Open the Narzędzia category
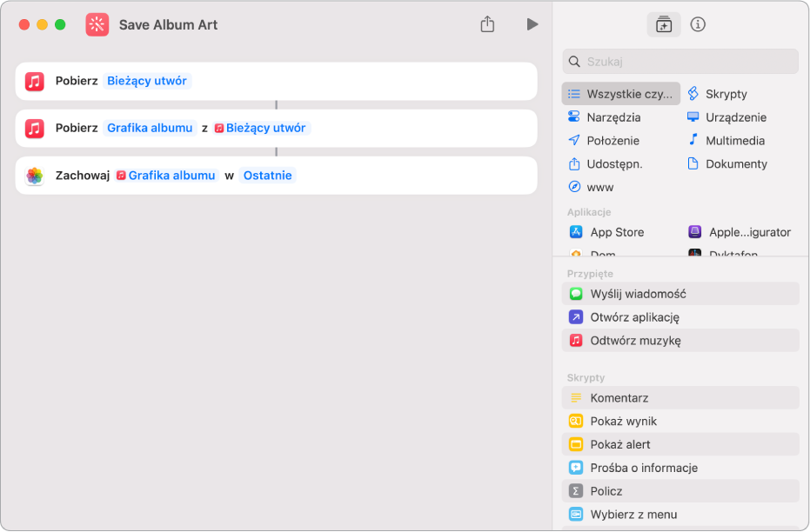This screenshot has height=532, width=810. [613, 117]
